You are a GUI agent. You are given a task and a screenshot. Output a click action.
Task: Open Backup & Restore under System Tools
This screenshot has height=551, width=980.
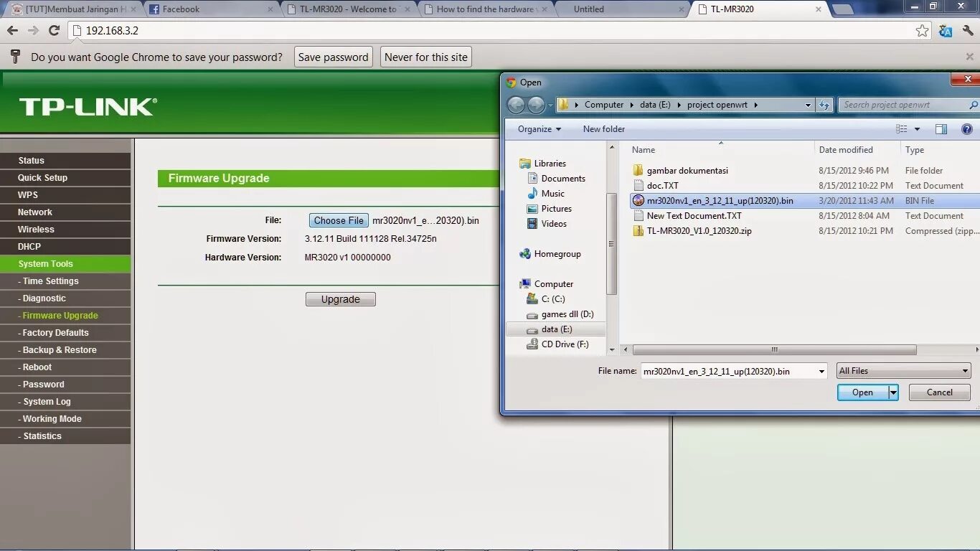65,350
